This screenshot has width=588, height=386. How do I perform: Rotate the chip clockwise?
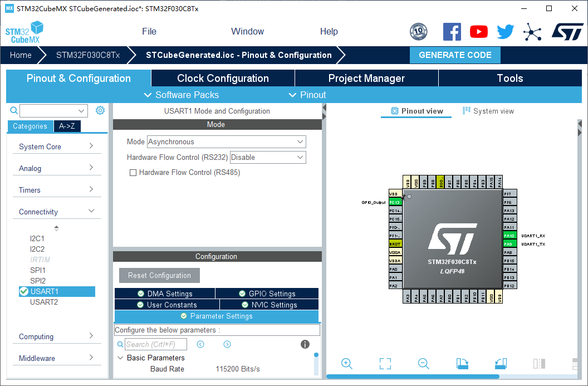point(462,364)
